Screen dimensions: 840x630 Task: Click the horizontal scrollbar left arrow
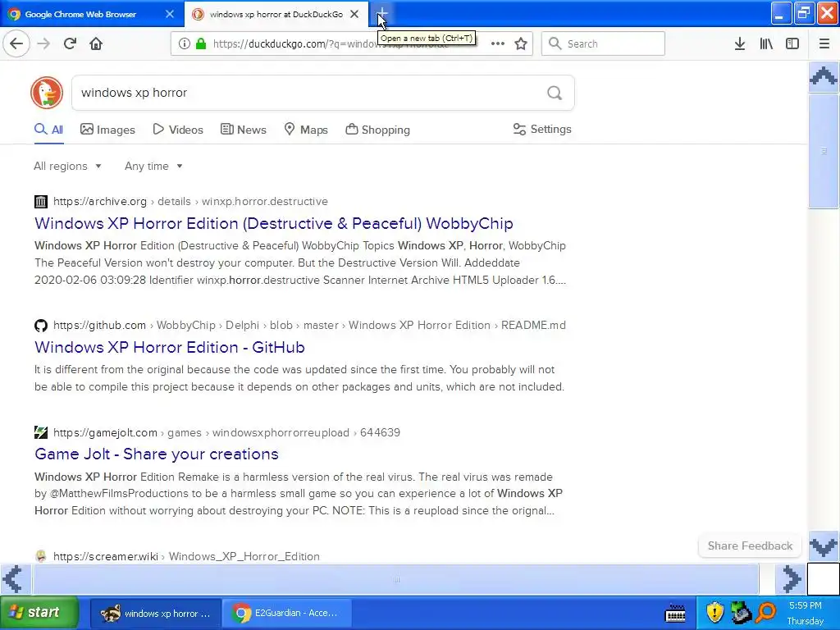[x=15, y=579]
